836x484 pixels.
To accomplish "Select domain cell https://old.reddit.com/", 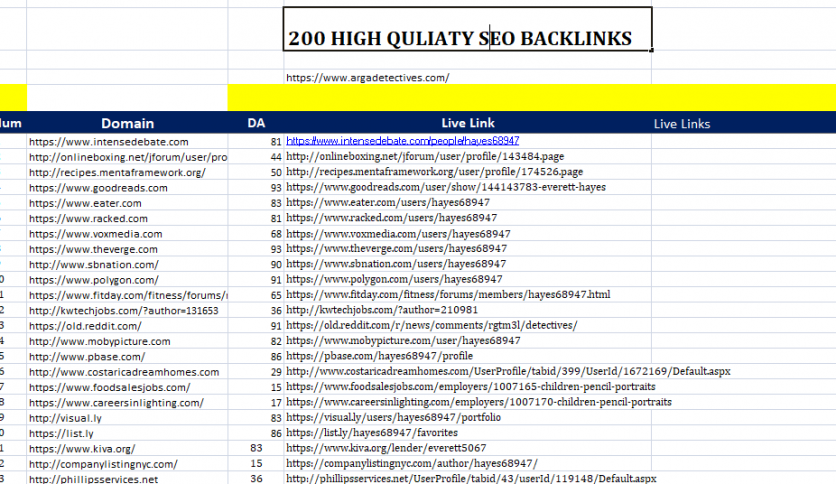I will (x=85, y=326).
